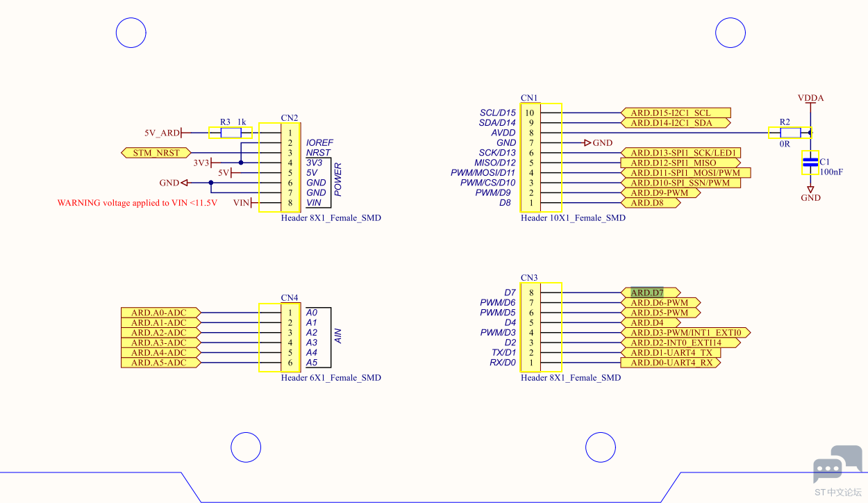This screenshot has height=503, width=868.
Task: Select ARD.D1-UART4_TX port
Action: (x=671, y=353)
